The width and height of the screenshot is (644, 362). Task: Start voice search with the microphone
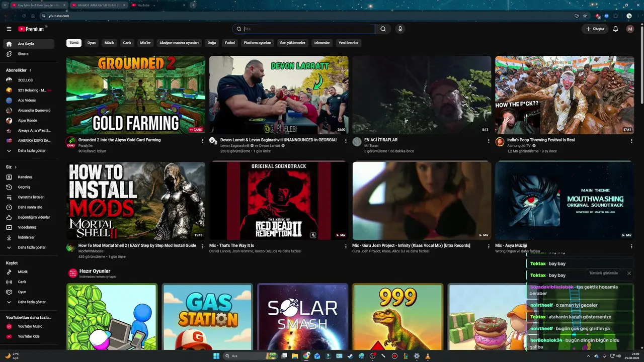click(400, 29)
